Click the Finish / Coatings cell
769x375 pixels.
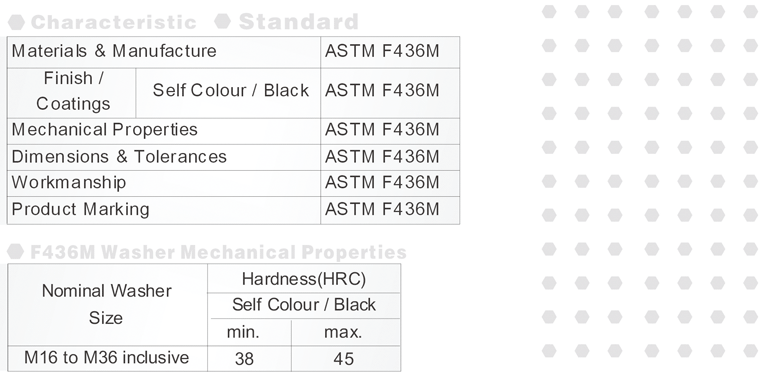coord(72,93)
